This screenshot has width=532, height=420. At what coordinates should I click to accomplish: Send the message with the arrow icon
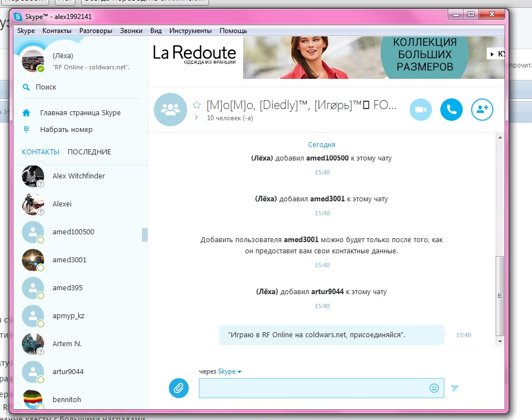point(455,388)
